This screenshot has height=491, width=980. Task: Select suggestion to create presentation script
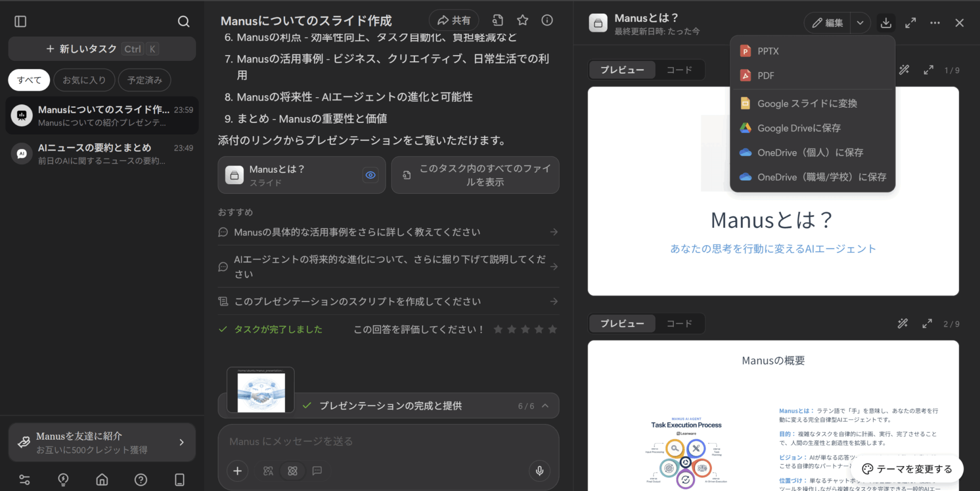388,301
